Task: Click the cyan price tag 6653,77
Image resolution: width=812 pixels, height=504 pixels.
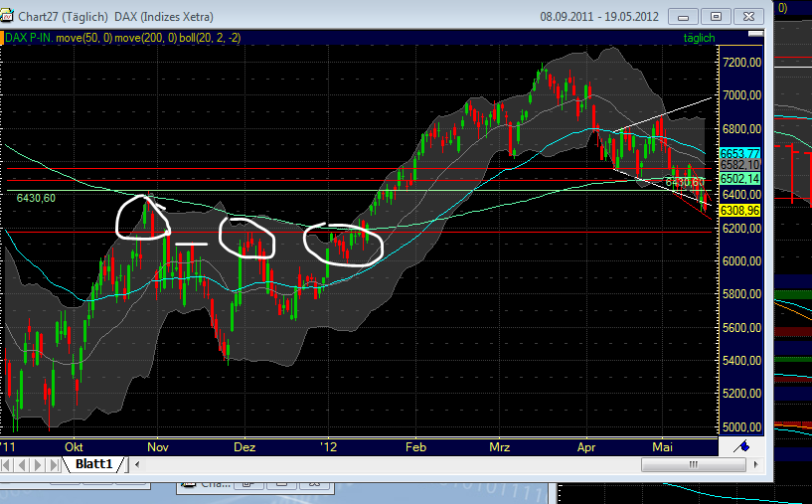Action: click(x=740, y=153)
